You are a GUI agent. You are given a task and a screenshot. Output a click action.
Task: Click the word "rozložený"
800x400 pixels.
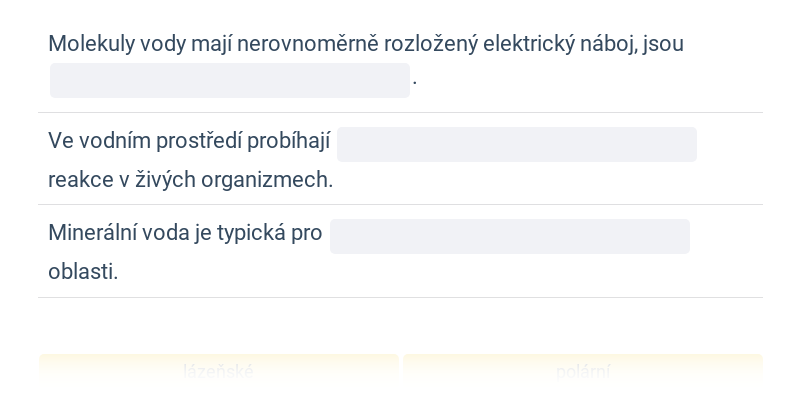[431, 44]
